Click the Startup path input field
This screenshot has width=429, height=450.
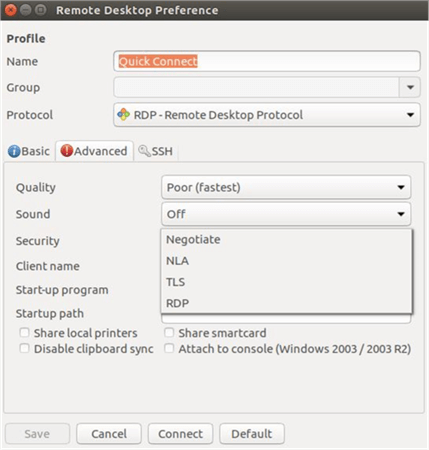coord(286,319)
